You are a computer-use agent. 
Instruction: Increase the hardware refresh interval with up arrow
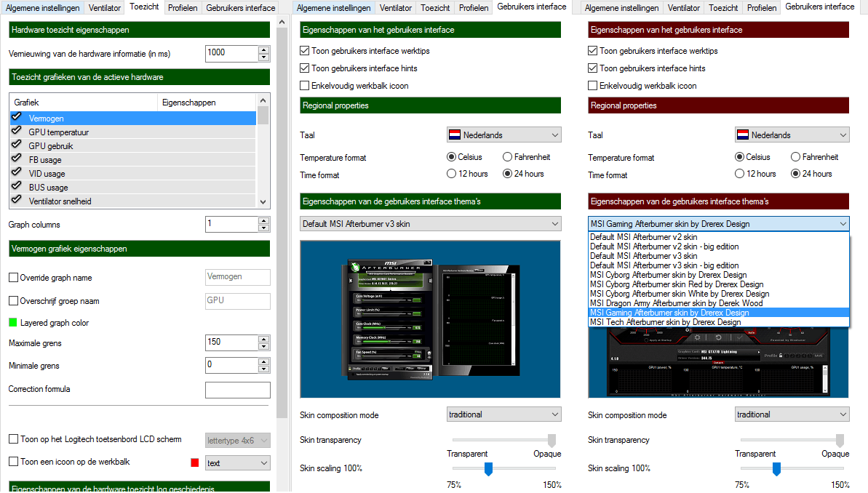(x=264, y=49)
